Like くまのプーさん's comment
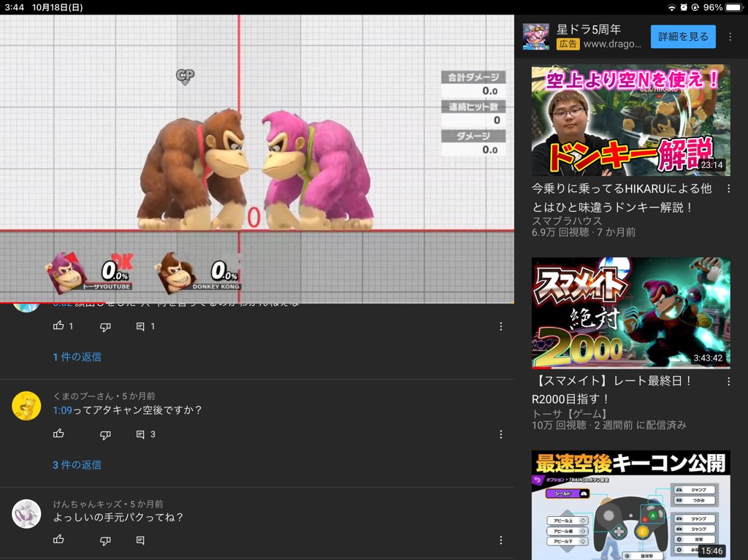This screenshot has width=748, height=560. 58,434
